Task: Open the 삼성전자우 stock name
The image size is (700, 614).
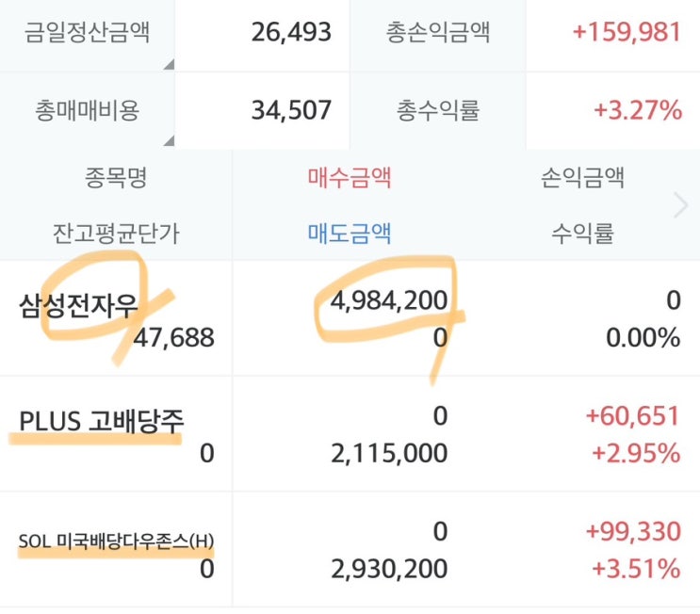Action: 78,306
